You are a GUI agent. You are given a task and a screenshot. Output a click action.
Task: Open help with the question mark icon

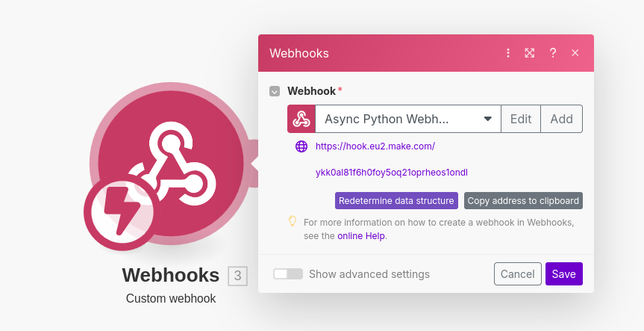click(x=553, y=53)
